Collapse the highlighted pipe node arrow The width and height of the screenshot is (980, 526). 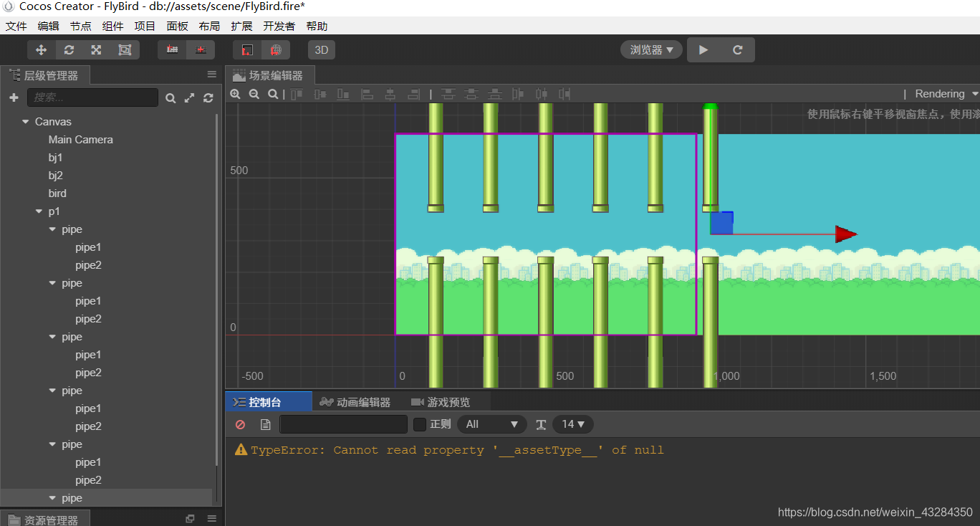52,498
